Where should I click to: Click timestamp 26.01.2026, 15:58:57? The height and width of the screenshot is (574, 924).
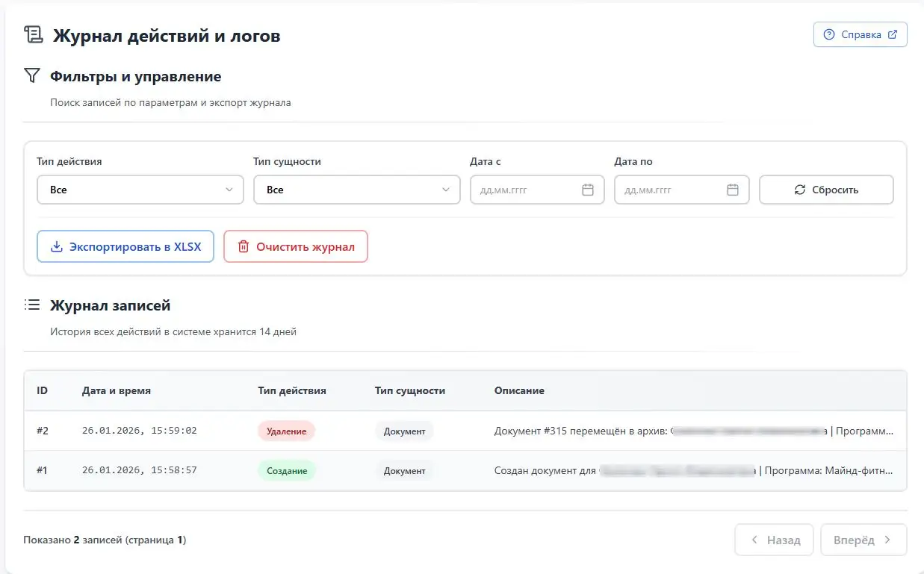(140, 470)
